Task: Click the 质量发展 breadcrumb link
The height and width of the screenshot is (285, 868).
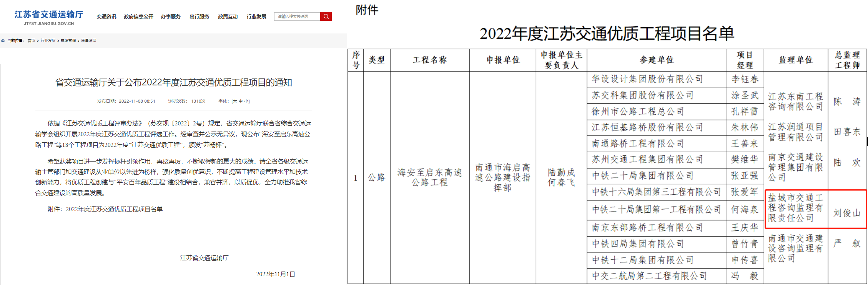Action: [88, 41]
